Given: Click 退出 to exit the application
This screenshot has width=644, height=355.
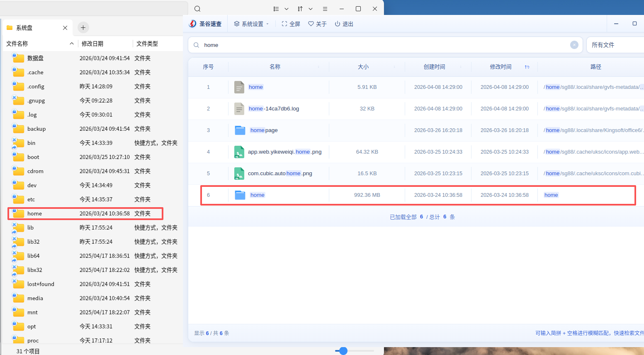Looking at the screenshot, I should tap(344, 24).
